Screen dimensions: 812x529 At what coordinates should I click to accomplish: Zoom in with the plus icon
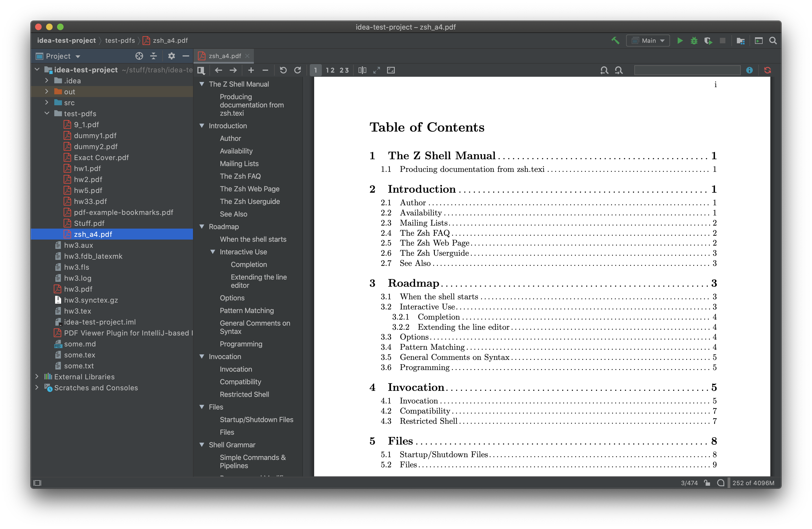click(x=251, y=70)
